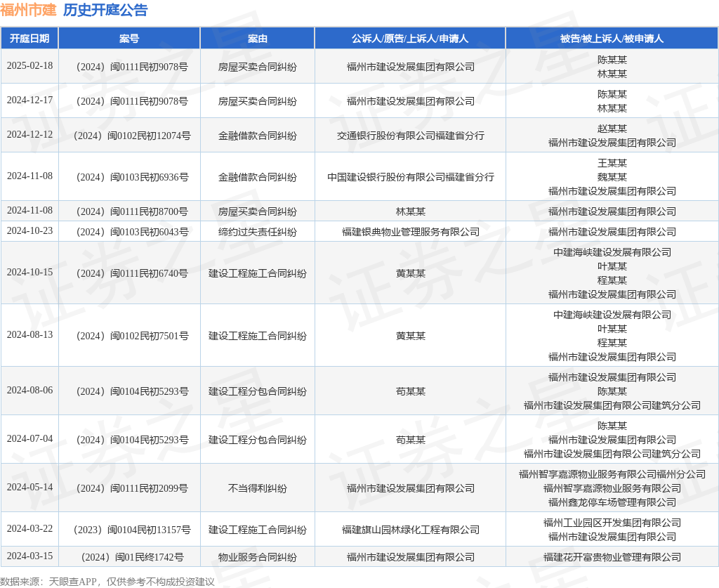Click plaintiff 福建旗山园林绿化工程有限公司
Screen dimensions: 719x588
(410, 530)
